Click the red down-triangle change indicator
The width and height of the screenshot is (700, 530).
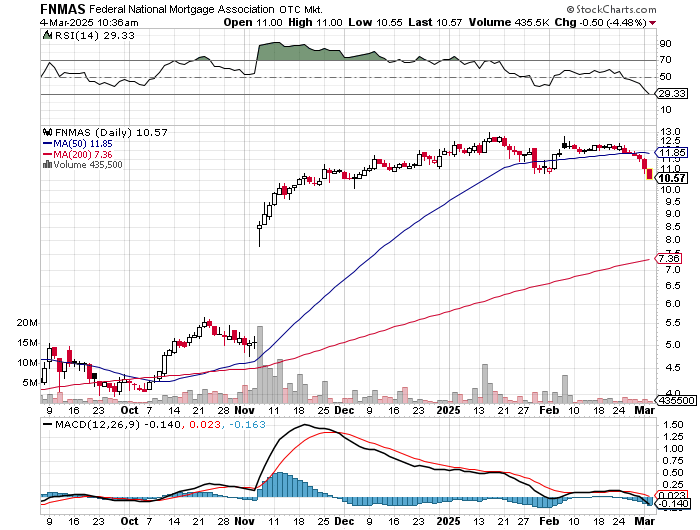[653, 23]
